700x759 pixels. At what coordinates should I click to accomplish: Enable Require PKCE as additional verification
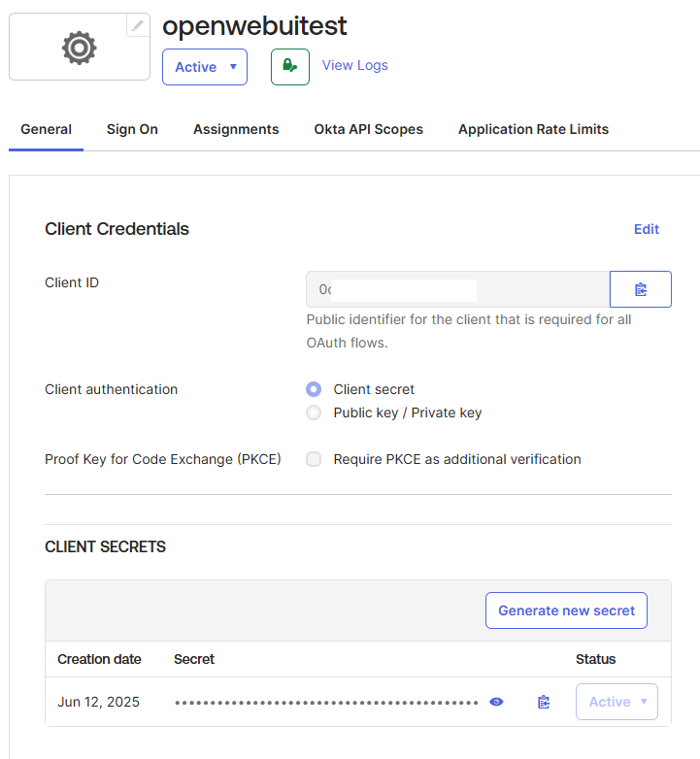[314, 459]
